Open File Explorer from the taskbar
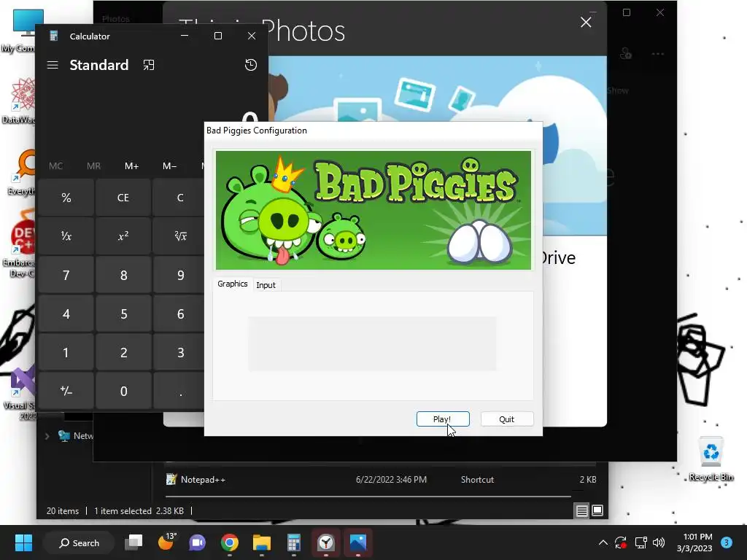The height and width of the screenshot is (560, 747). point(262,542)
